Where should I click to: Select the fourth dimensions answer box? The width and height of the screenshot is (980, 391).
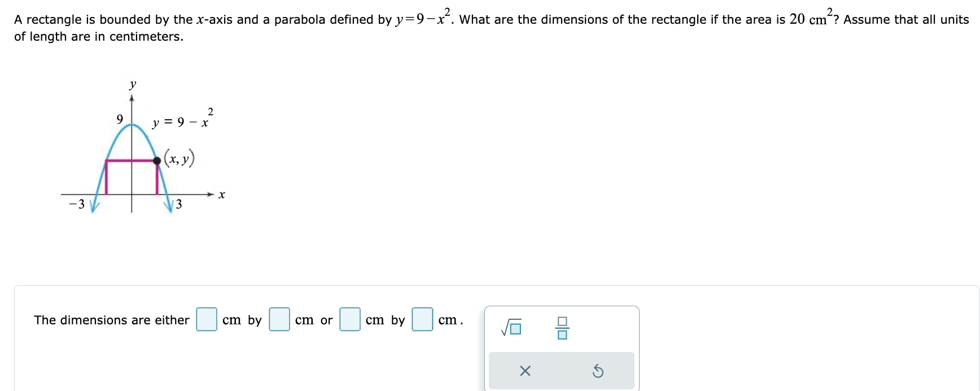422,320
